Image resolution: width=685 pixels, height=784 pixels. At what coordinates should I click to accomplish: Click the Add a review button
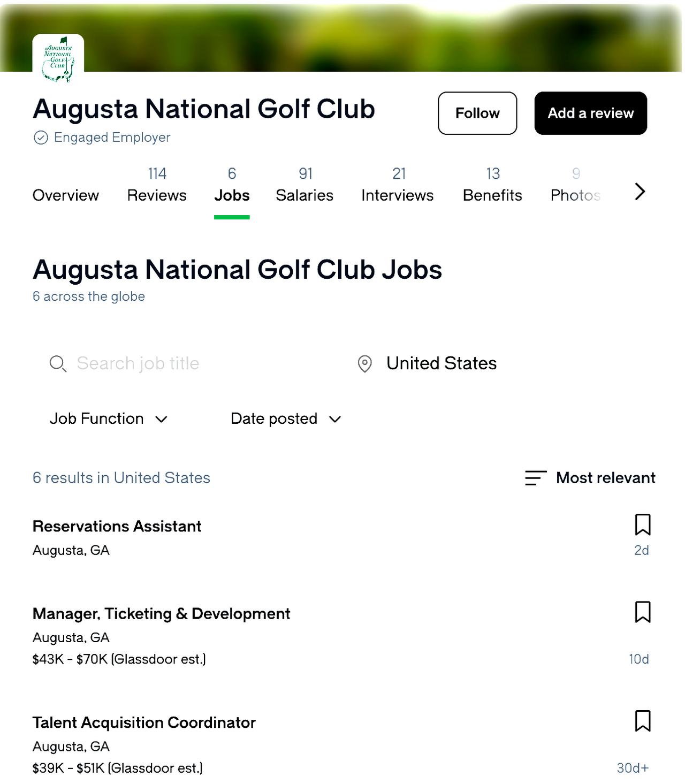pos(591,113)
